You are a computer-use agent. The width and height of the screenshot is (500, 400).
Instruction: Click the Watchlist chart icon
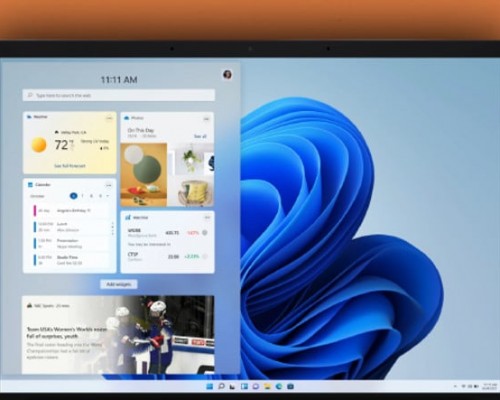[x=128, y=217]
